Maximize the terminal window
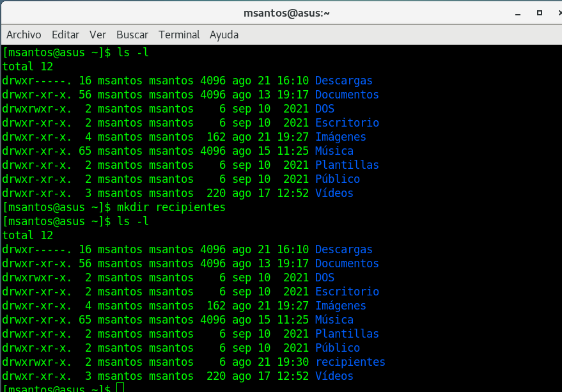562x392 pixels. [x=540, y=13]
